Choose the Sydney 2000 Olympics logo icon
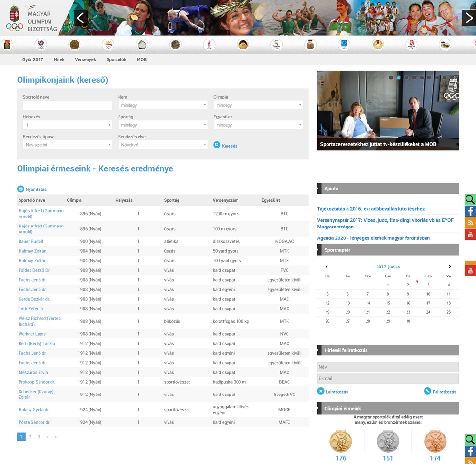Screen dimensions: 476x464 tap(277, 45)
